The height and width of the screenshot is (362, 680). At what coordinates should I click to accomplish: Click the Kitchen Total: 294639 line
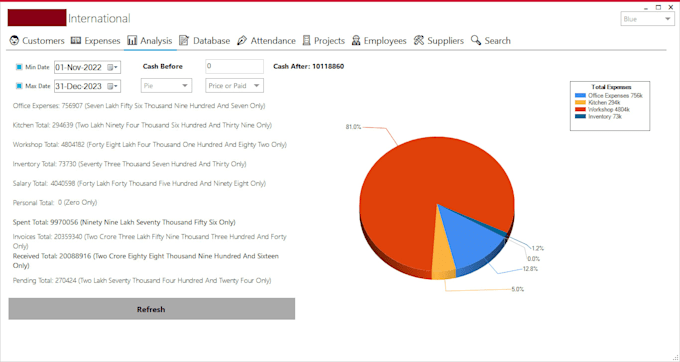click(142, 125)
